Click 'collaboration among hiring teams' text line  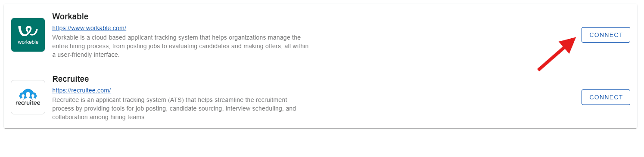[x=99, y=117]
